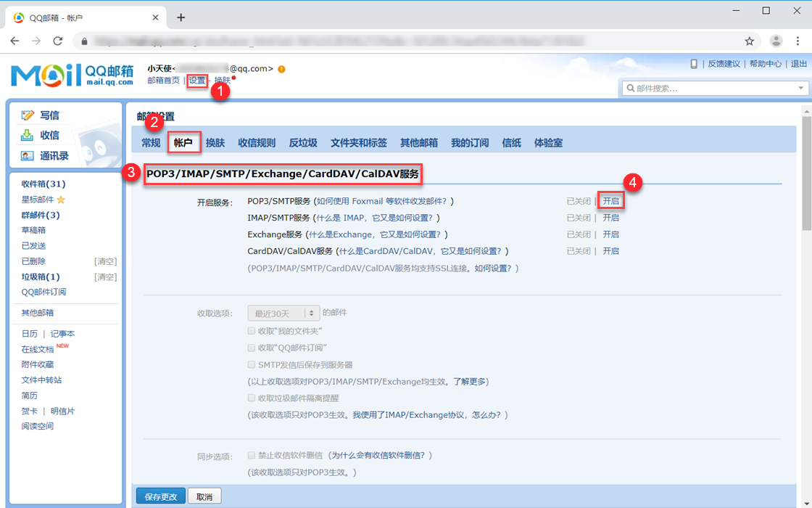Check the 收取“我的文件夹” checkbox
This screenshot has width=812, height=508.
pos(251,331)
